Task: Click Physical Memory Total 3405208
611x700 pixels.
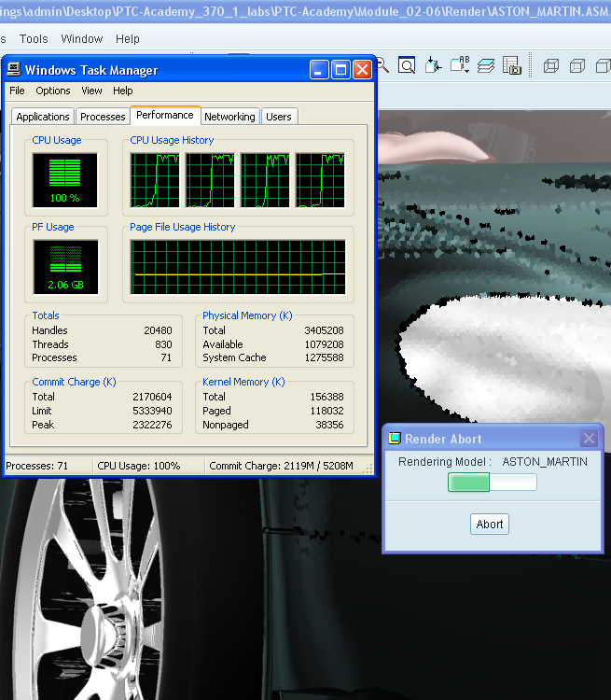Action: 324,330
